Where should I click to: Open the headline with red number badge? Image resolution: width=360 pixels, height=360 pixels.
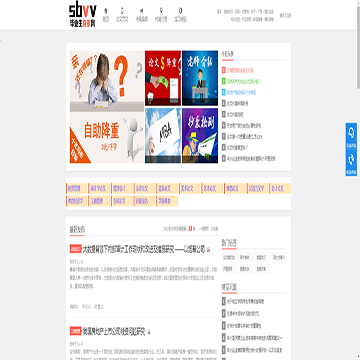click(x=240, y=71)
